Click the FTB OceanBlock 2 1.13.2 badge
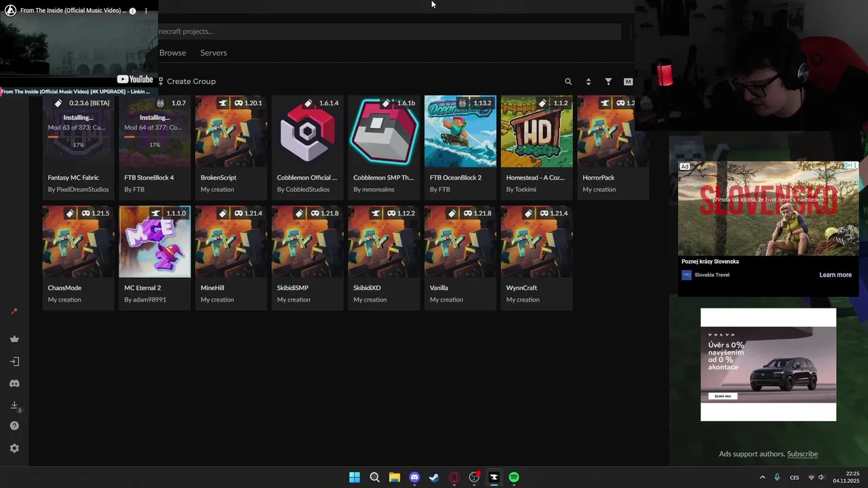 475,103
